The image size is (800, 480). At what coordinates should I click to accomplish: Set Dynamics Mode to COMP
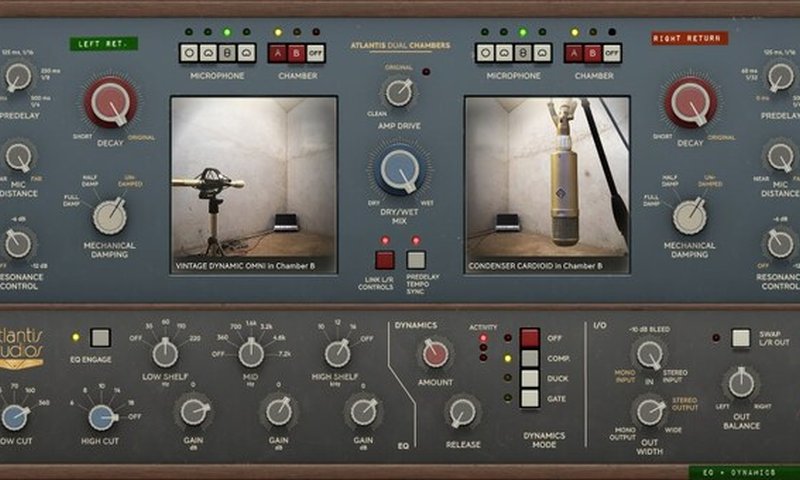click(530, 358)
